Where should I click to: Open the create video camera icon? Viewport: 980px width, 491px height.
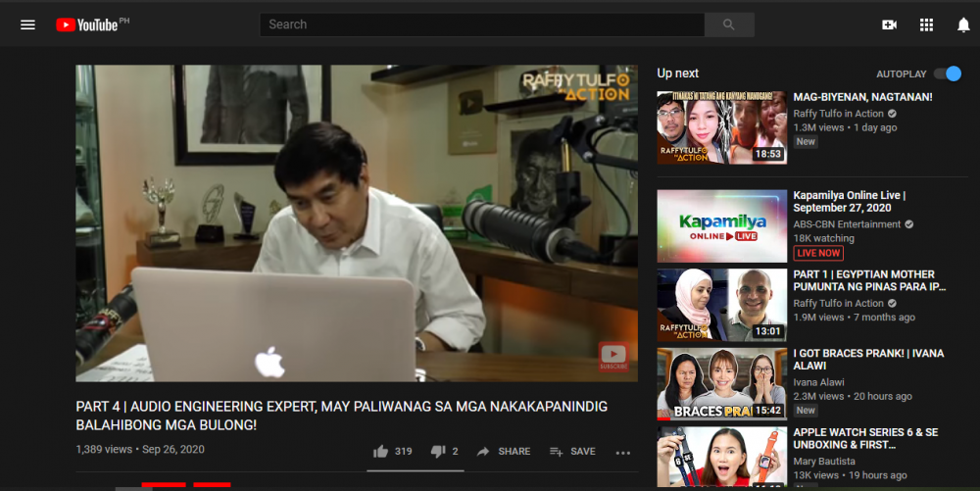point(889,25)
